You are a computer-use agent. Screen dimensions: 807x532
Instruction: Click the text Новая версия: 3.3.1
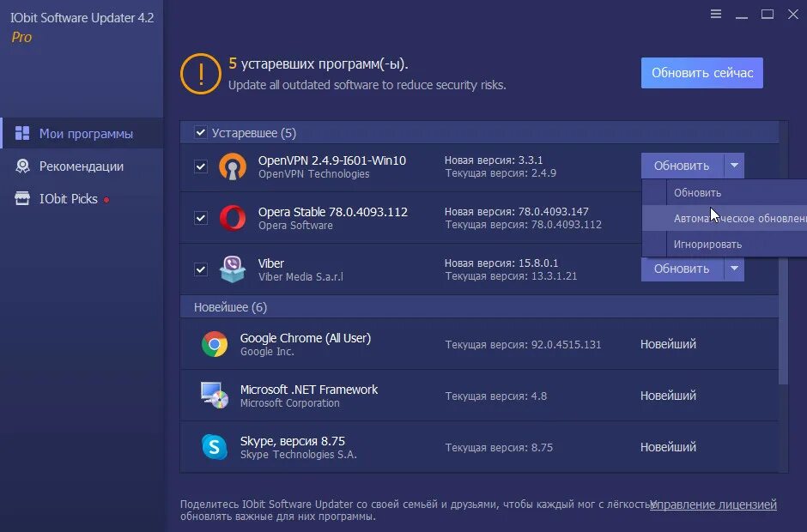coord(494,160)
